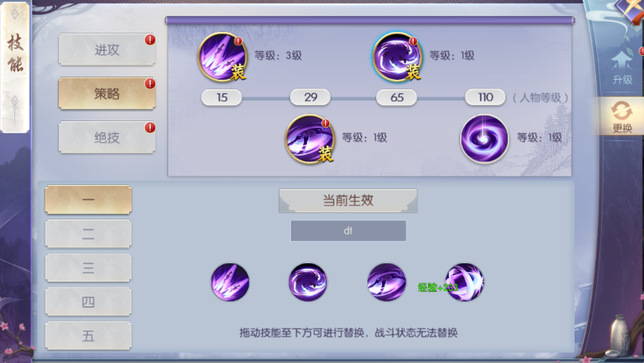Select the level 3 claw-slash skill icon
Image resolution: width=644 pixels, height=363 pixels.
coord(222,57)
